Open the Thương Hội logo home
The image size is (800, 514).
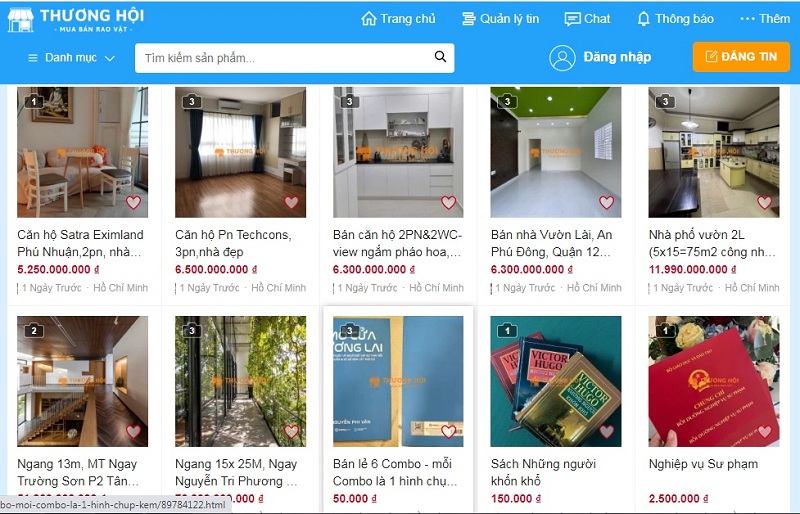tap(76, 20)
